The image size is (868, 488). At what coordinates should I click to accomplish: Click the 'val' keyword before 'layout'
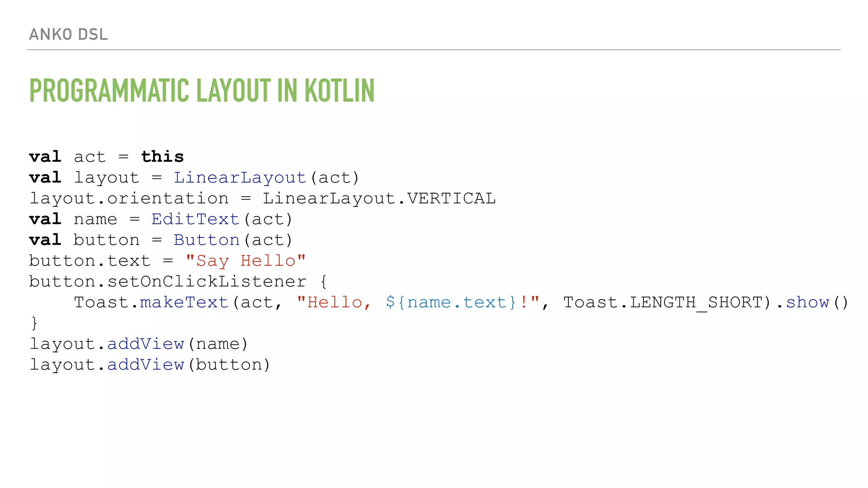pyautogui.click(x=45, y=177)
